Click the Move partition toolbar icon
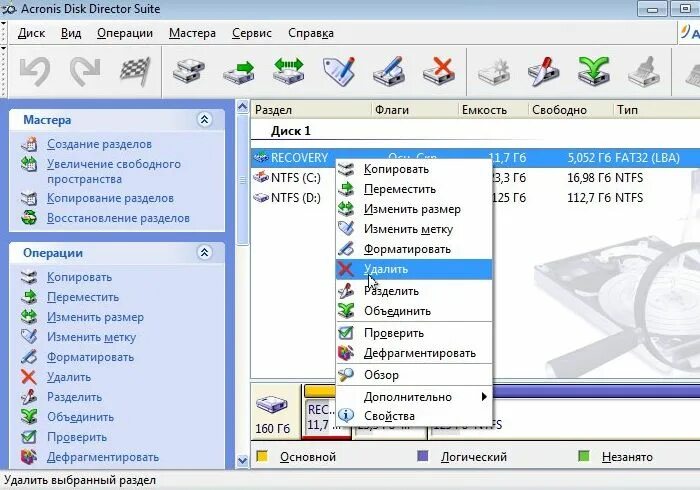The width and height of the screenshot is (700, 490). coord(239,71)
